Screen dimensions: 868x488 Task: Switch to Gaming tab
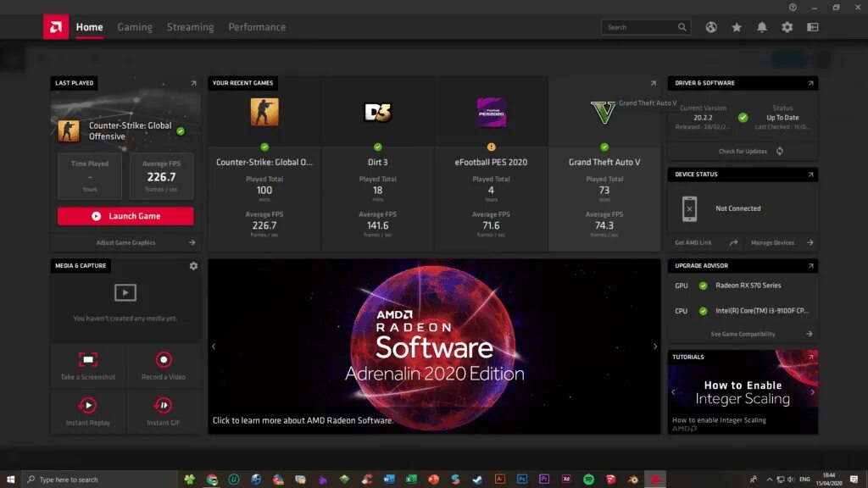coord(135,27)
